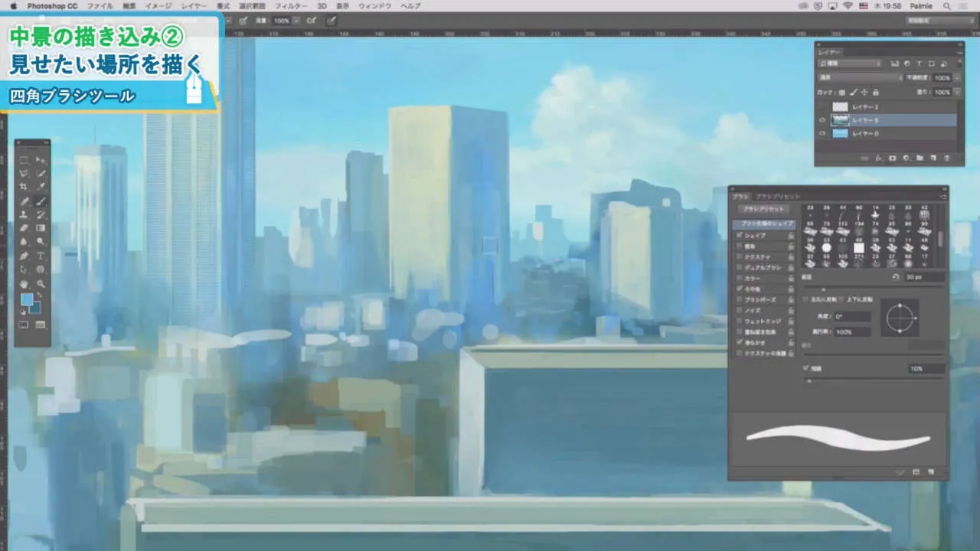Toggle the 間隔 spacing checkbox

(x=807, y=368)
